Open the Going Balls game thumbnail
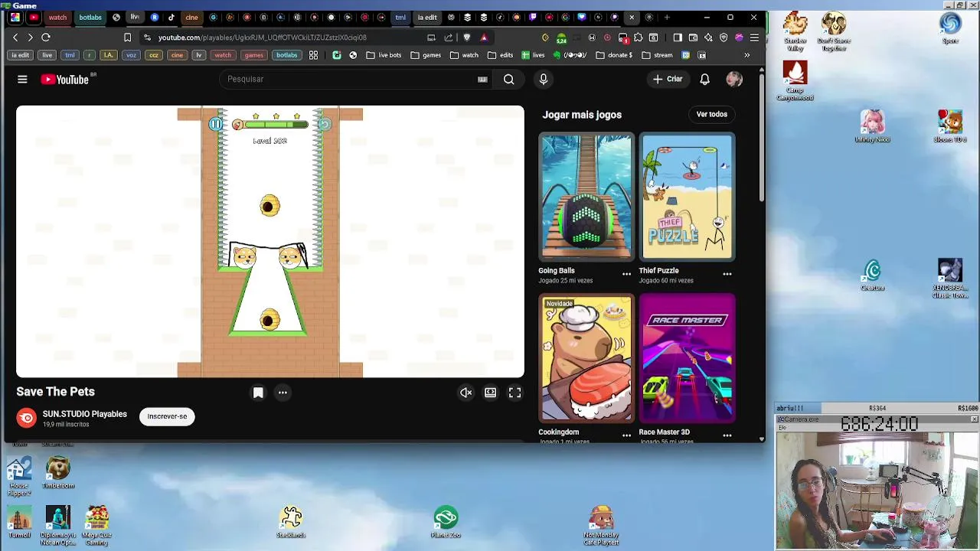The width and height of the screenshot is (980, 551). tap(586, 197)
